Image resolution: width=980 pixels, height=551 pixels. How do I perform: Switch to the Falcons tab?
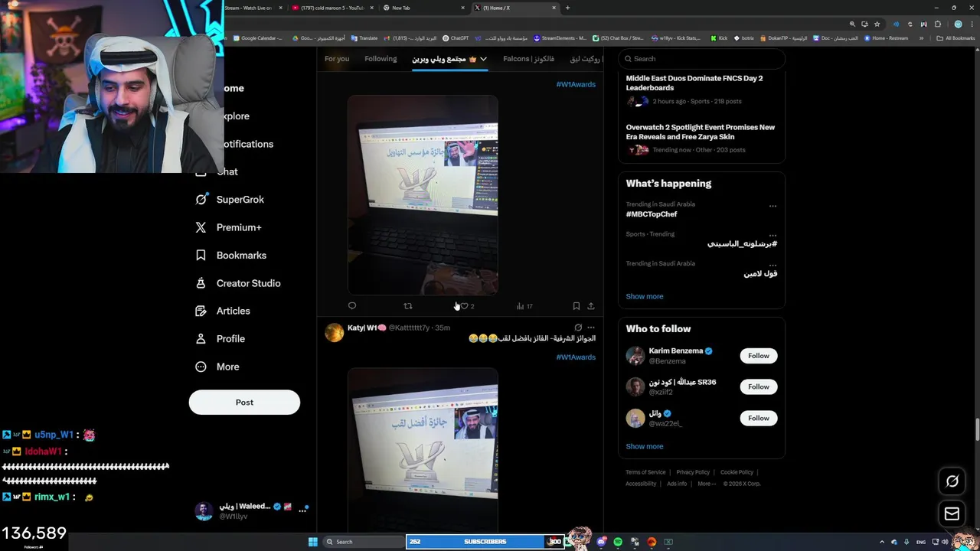pos(528,59)
